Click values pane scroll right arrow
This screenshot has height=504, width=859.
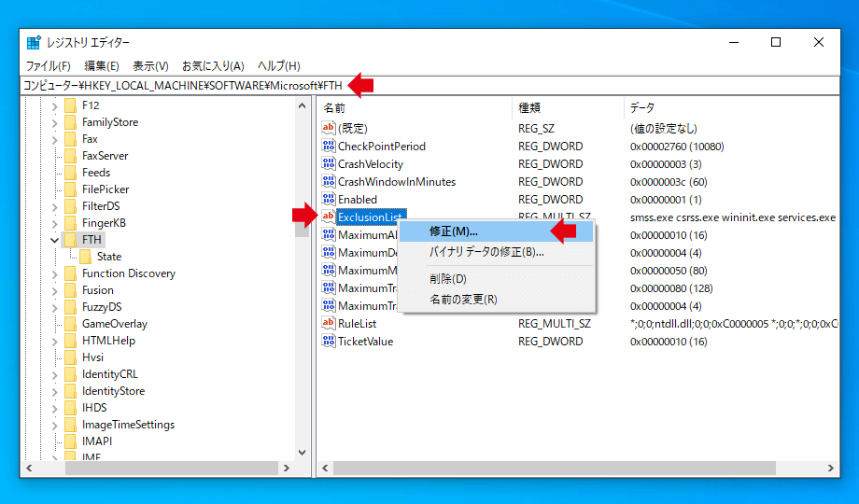click(830, 469)
